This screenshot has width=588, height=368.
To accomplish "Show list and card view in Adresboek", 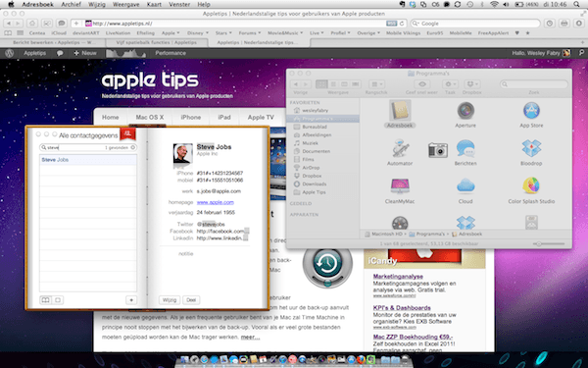I will 46,300.
